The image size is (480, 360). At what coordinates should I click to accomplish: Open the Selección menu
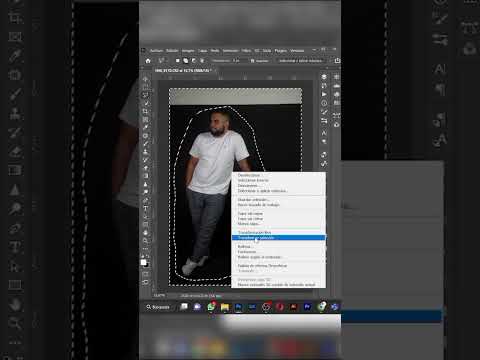tap(231, 51)
